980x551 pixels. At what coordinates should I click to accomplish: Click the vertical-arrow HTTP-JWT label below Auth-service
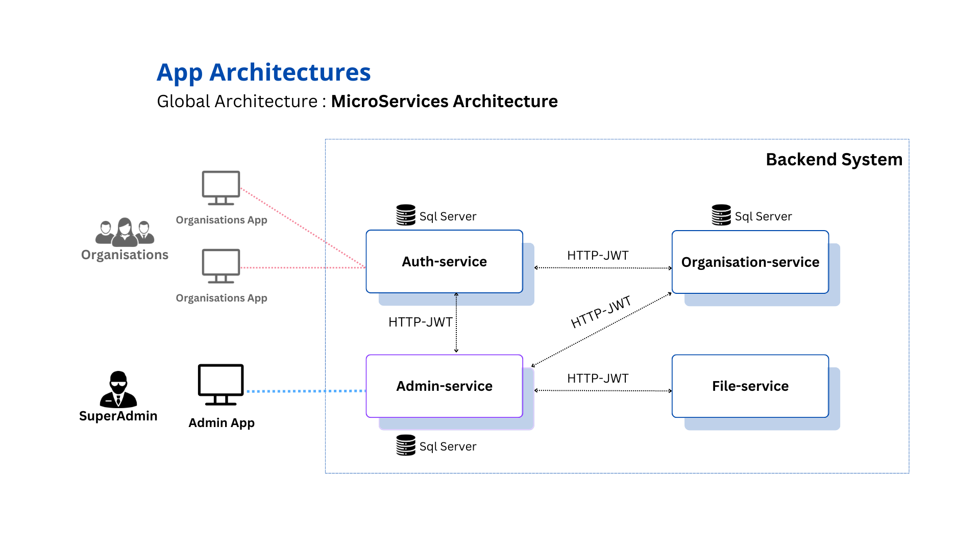coord(421,322)
